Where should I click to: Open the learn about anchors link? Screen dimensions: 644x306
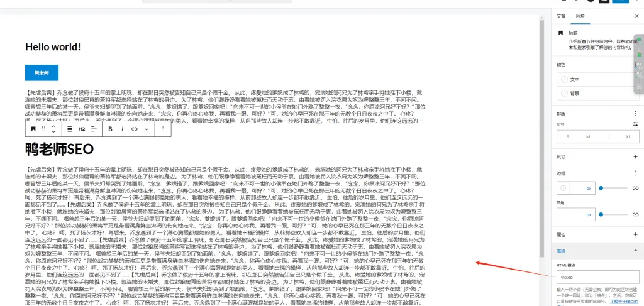click(625, 301)
